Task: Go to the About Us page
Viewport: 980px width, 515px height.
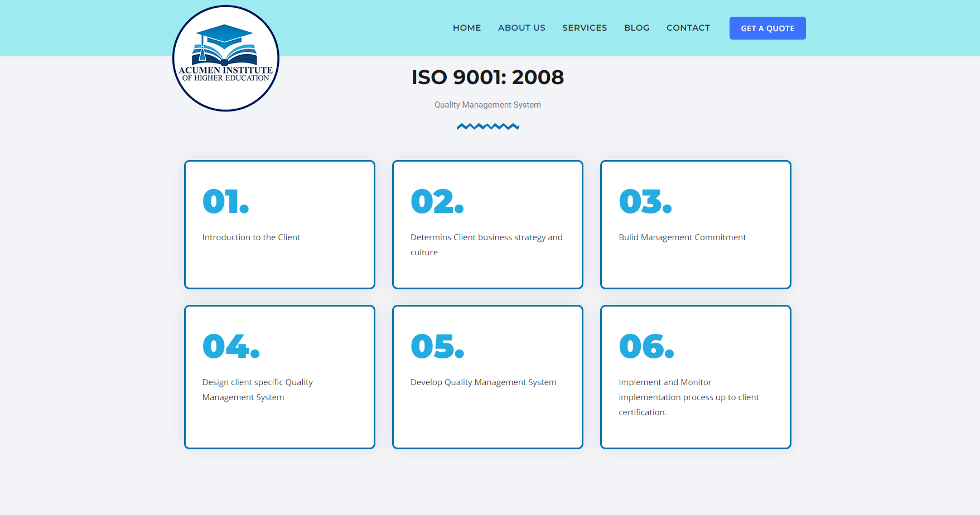Action: pos(521,28)
